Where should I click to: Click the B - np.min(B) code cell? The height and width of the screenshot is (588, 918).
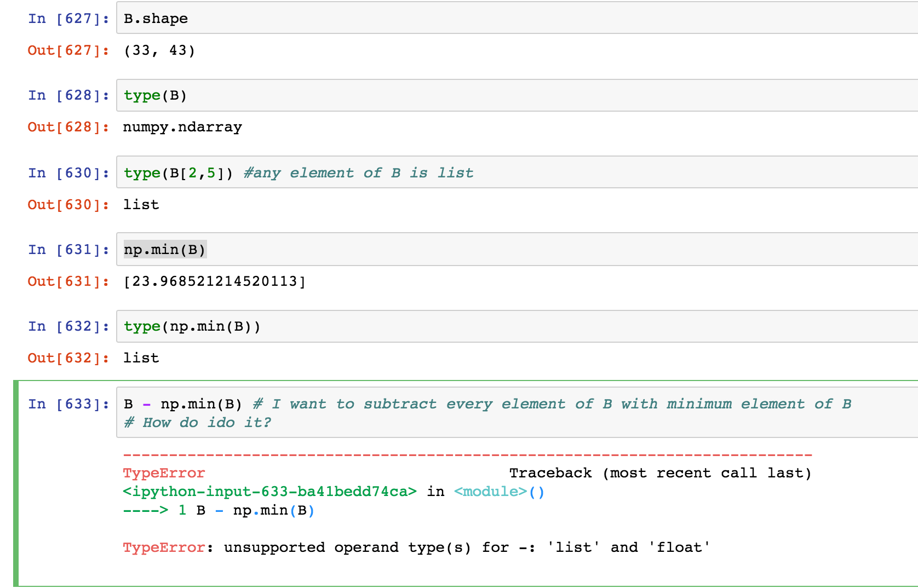click(517, 413)
